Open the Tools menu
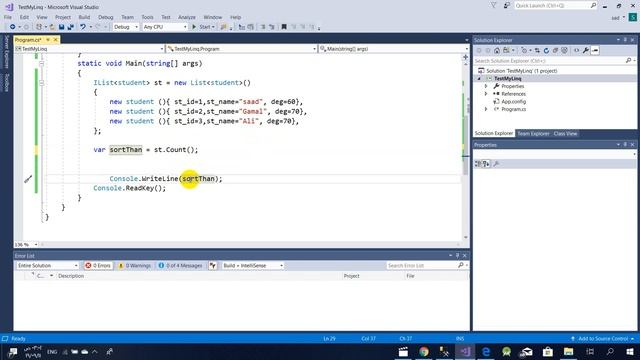The width and height of the screenshot is (640, 360). coord(147,17)
